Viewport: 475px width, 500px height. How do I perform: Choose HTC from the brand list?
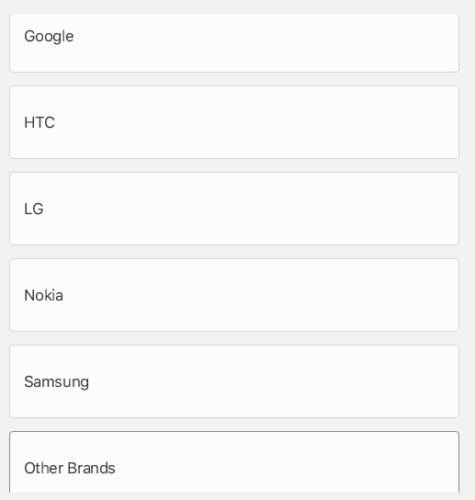pyautogui.click(x=234, y=122)
